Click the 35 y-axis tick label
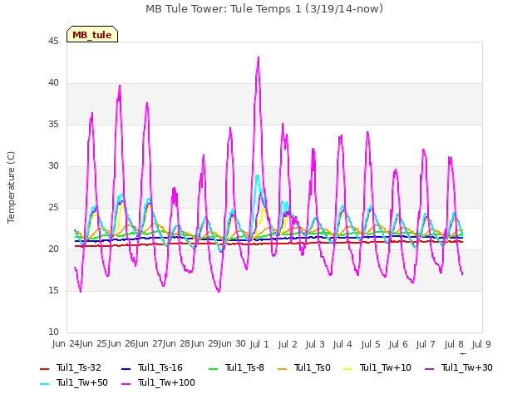Viewport: 532px width, 399px height. (53, 125)
